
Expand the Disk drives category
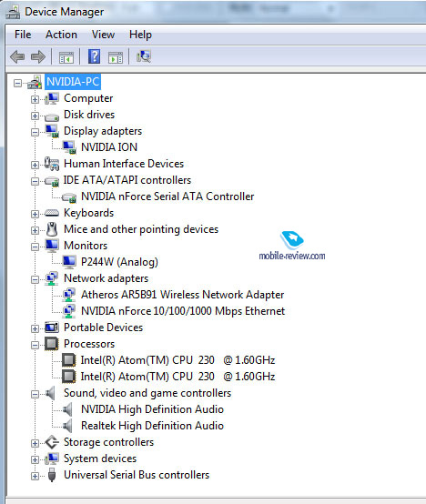pyautogui.click(x=35, y=116)
